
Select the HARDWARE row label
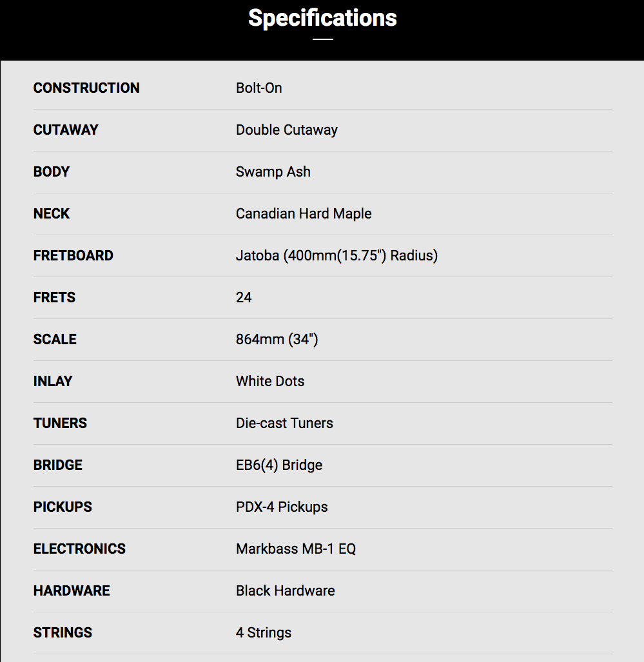[x=72, y=590]
